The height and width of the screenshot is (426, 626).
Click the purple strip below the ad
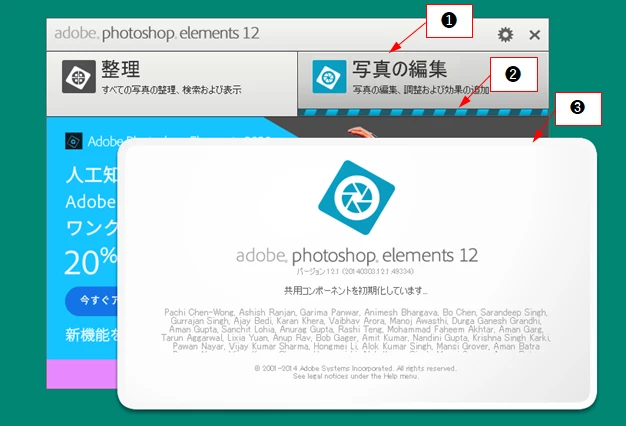pos(82,374)
